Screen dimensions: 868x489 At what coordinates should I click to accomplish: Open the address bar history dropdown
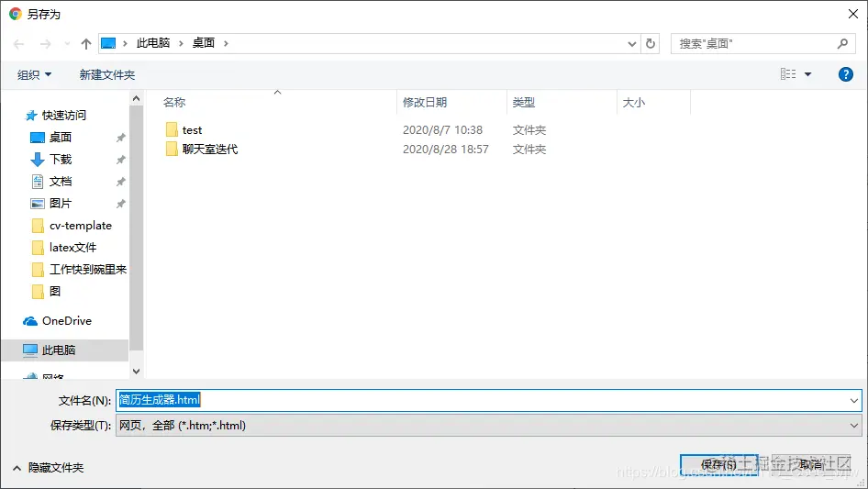[631, 44]
